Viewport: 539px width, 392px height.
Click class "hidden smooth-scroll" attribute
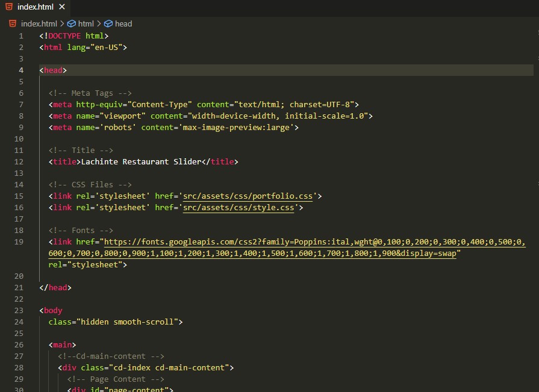tap(113, 322)
